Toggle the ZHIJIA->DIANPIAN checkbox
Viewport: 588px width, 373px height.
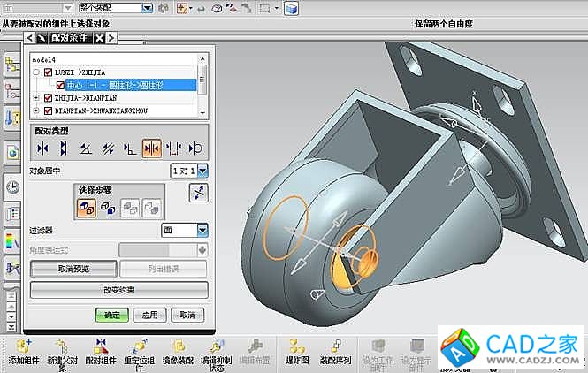[49, 98]
